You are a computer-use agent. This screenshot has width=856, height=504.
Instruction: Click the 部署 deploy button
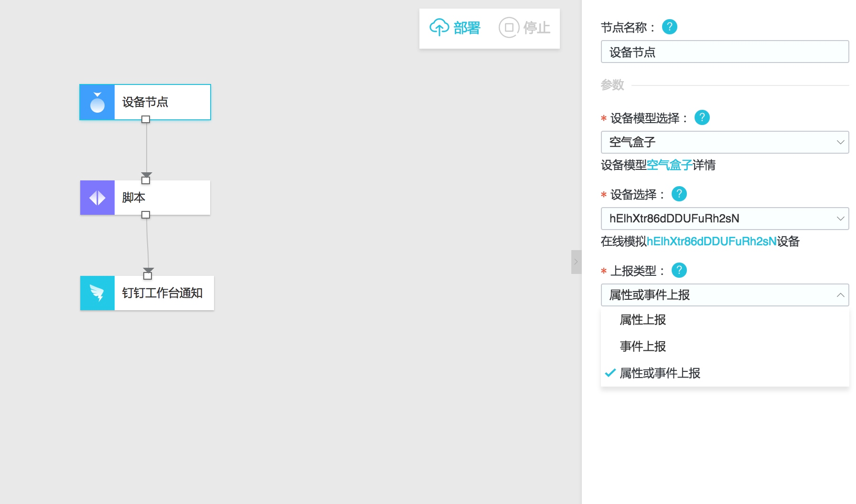(455, 28)
